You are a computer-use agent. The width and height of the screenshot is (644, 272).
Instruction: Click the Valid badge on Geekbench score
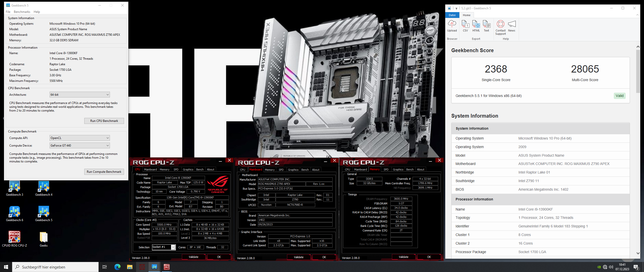[619, 96]
